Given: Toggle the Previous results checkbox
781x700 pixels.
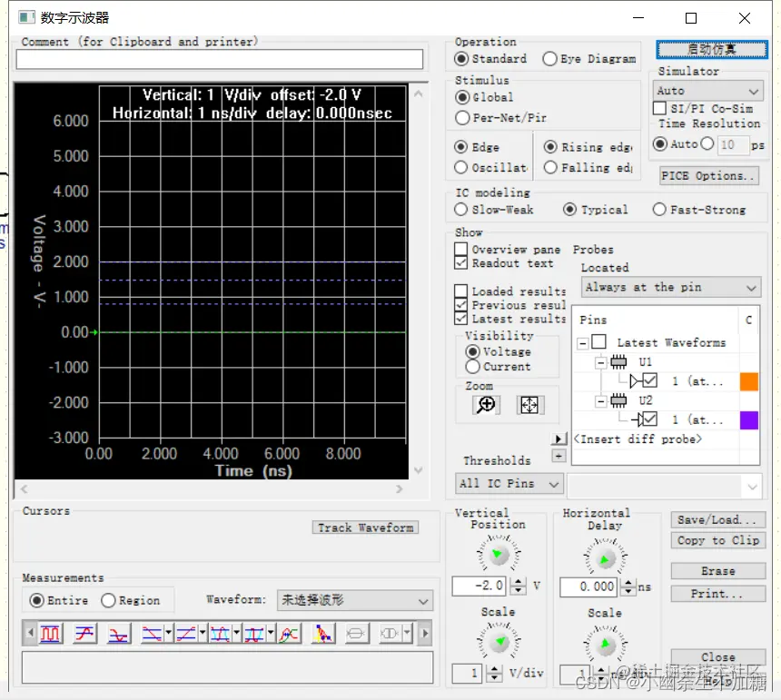Looking at the screenshot, I should 461,304.
